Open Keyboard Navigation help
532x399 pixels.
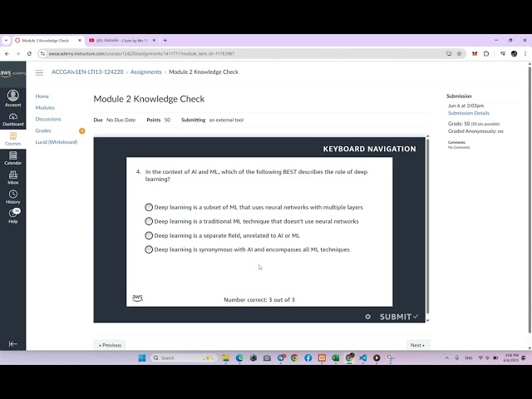pos(369,149)
